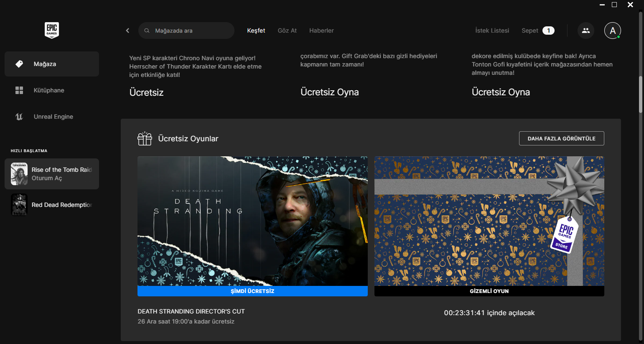Maximize the Epic Games Launcher window
Image resolution: width=644 pixels, height=344 pixels.
(x=614, y=5)
